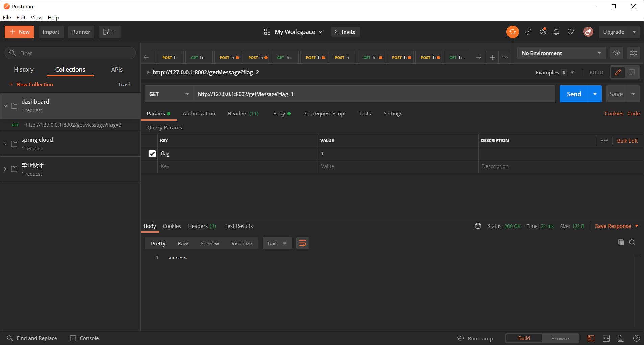The width and height of the screenshot is (644, 345).
Task: Open the No Environment dropdown
Action: [x=561, y=53]
